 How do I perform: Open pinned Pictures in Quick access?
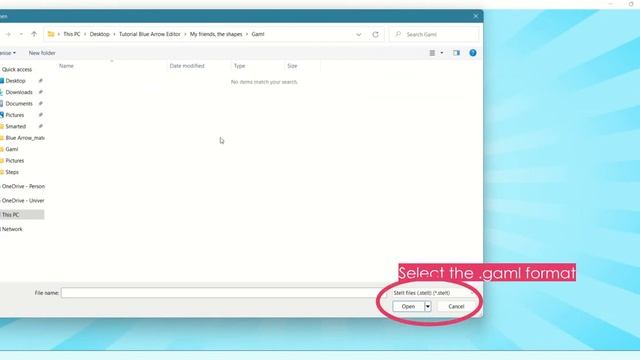point(15,115)
